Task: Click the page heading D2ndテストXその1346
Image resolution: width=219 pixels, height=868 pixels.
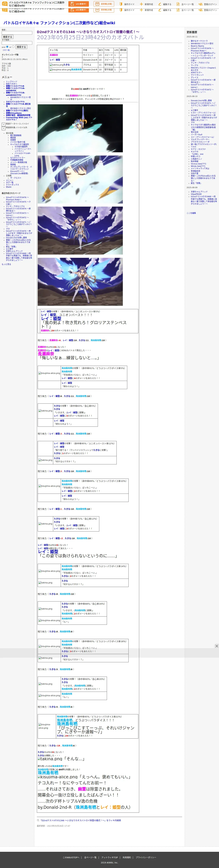Action: [88, 32]
